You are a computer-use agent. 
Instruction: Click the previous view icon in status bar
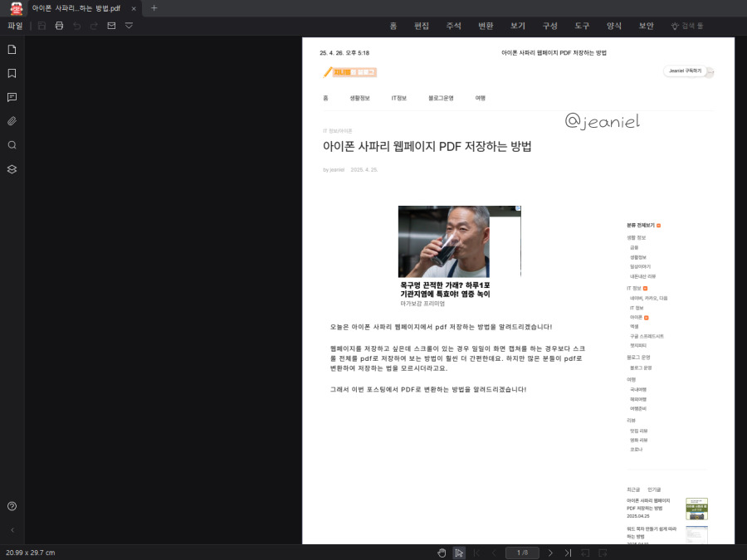pyautogui.click(x=585, y=553)
